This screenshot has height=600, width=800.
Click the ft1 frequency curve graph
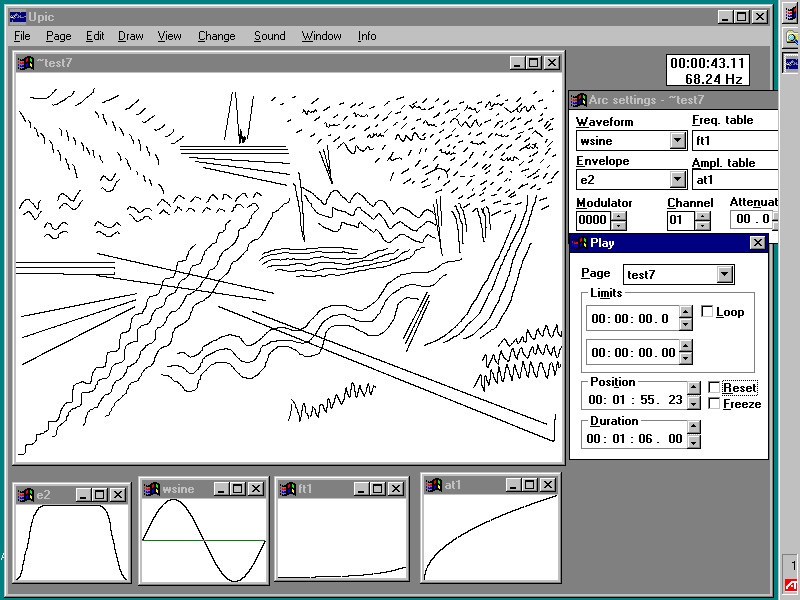pyautogui.click(x=341, y=538)
